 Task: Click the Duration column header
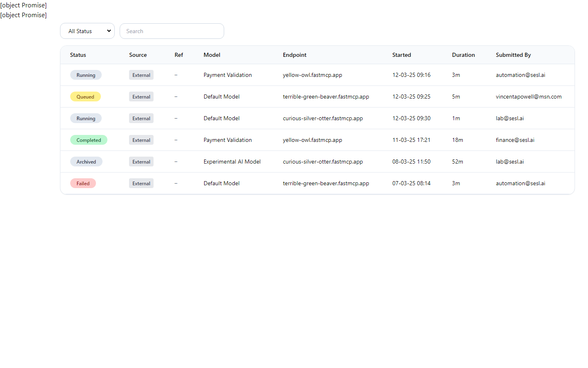[x=463, y=55]
